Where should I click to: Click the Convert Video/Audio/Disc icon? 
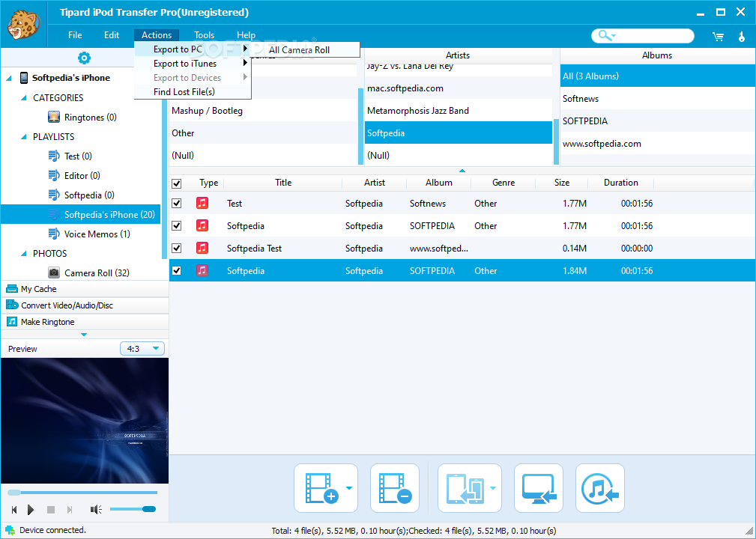pyautogui.click(x=11, y=305)
